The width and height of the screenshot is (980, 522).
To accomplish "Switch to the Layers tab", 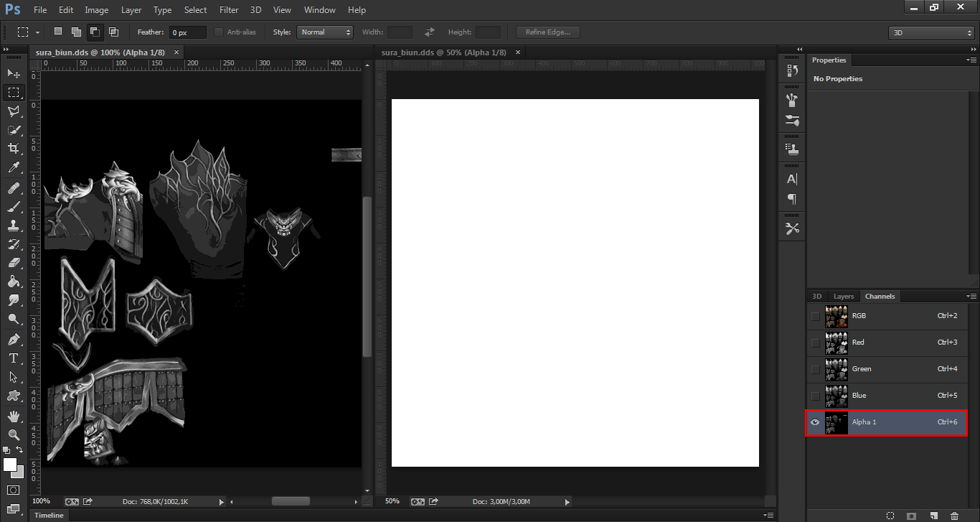I will (844, 297).
